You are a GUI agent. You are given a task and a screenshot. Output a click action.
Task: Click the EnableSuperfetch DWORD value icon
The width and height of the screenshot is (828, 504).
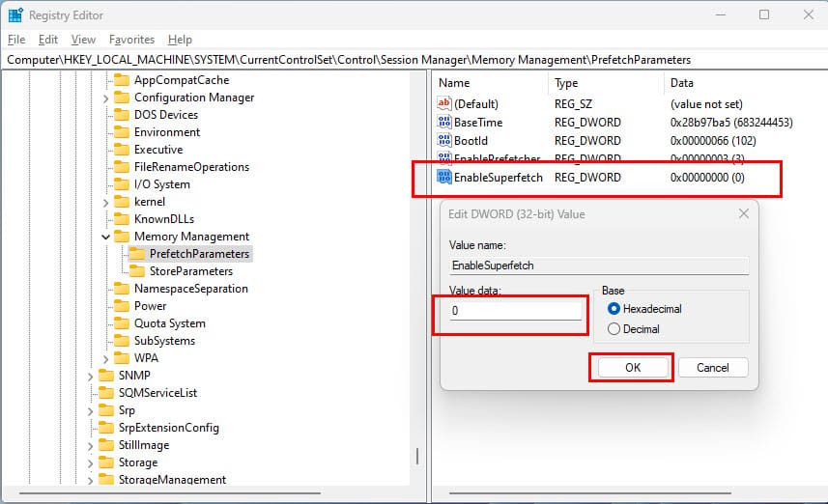coord(444,178)
